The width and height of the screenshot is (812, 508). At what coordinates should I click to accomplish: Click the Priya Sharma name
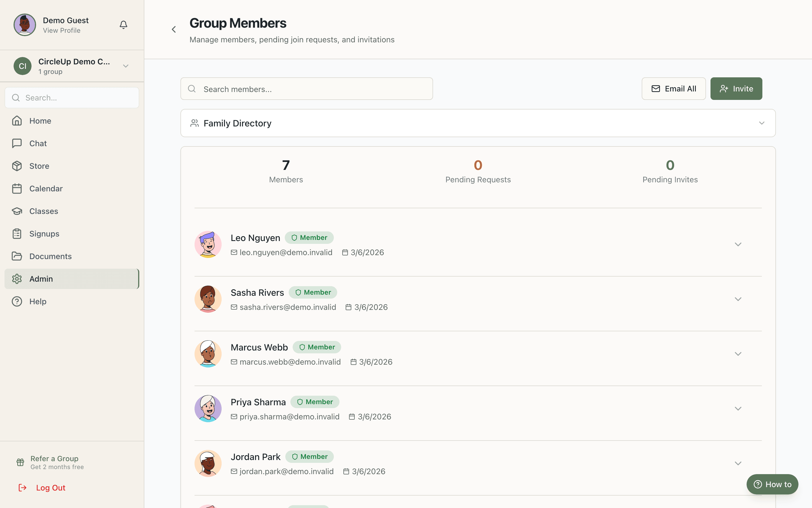coord(258,402)
